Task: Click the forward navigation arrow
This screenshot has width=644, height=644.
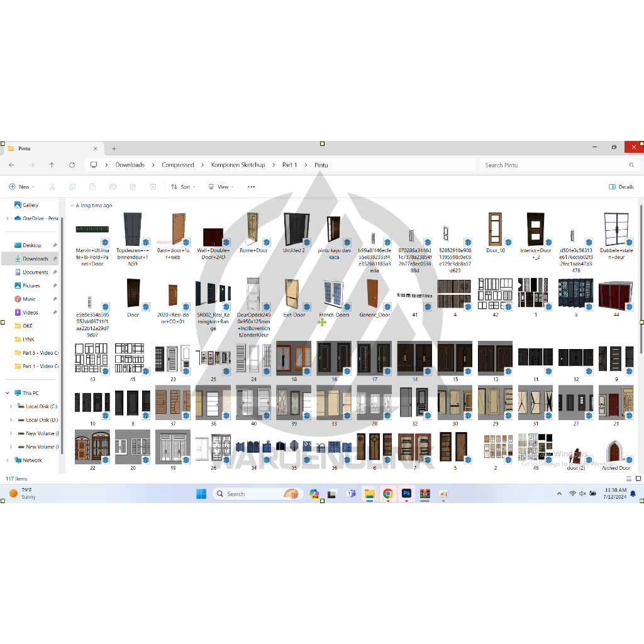Action: coord(31,165)
